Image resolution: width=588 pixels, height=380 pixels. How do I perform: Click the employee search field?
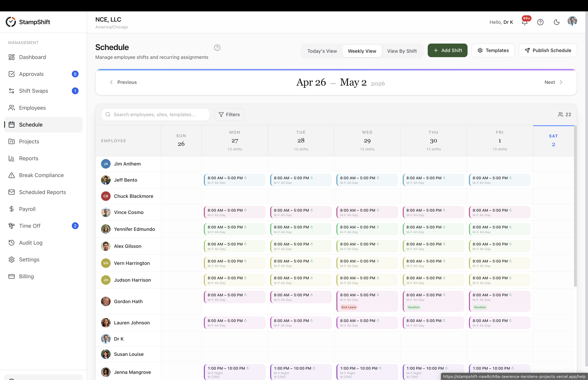(x=156, y=114)
